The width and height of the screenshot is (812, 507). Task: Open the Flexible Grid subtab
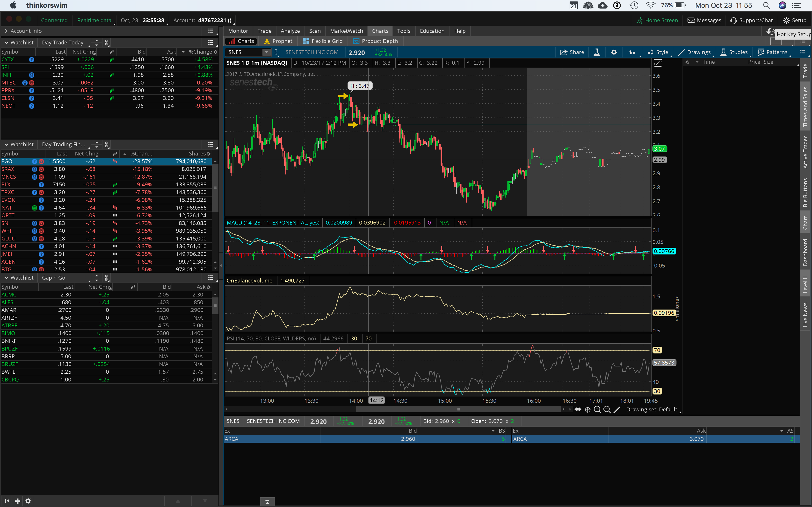point(322,41)
